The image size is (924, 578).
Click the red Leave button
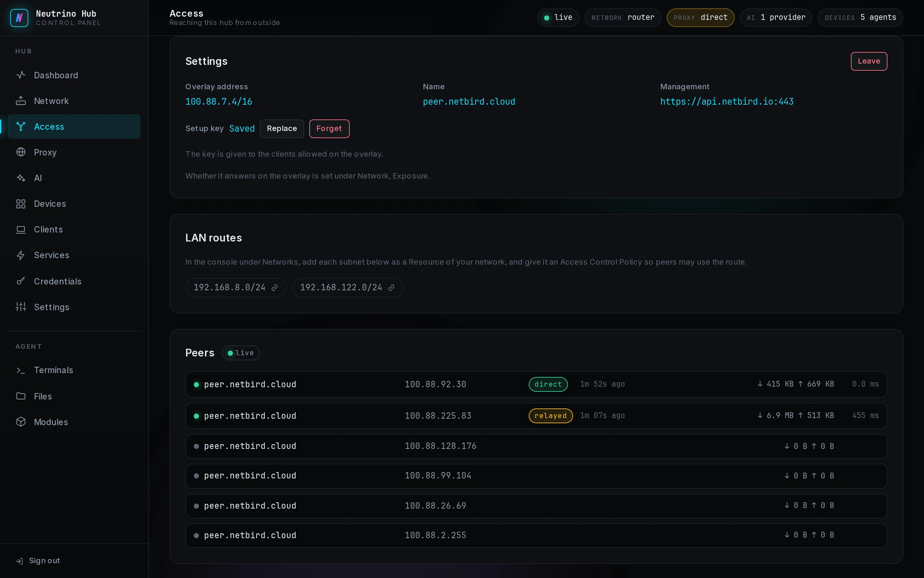pyautogui.click(x=868, y=61)
